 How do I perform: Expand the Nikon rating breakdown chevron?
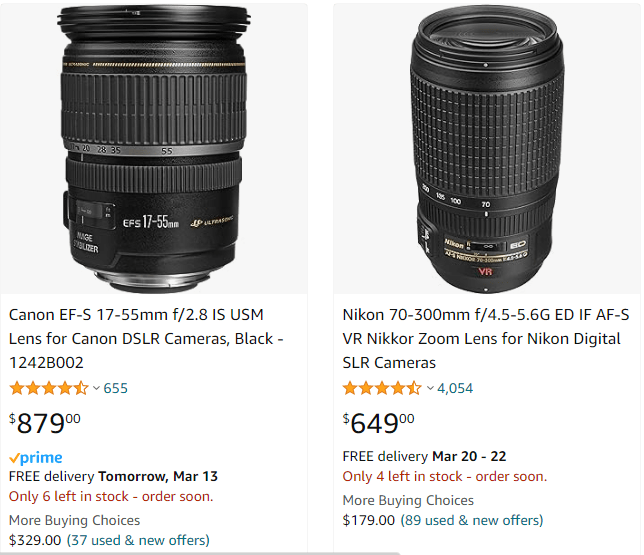click(x=430, y=388)
